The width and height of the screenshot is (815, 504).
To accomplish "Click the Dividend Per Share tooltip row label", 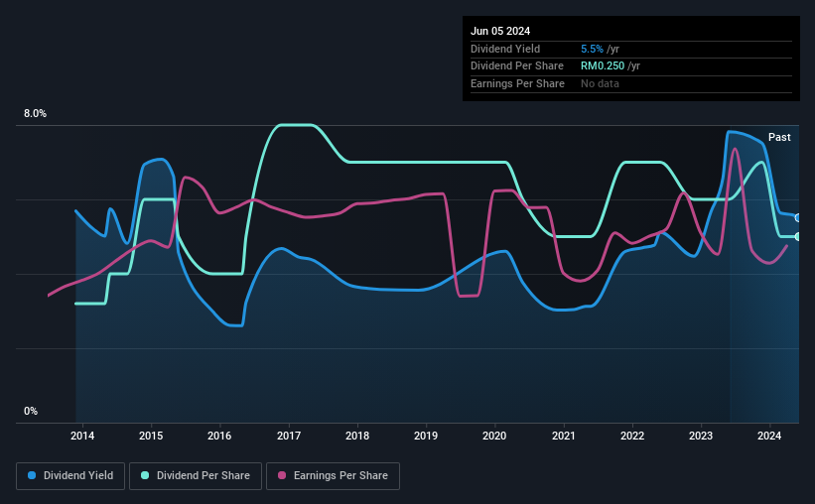I will (516, 66).
